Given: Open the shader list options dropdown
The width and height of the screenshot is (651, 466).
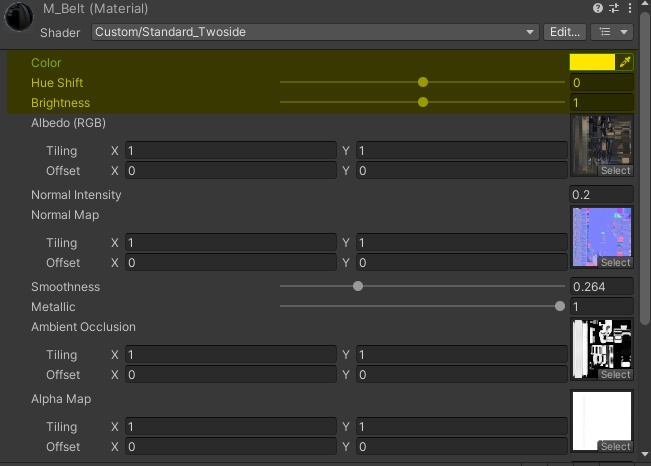Looking at the screenshot, I should (612, 32).
